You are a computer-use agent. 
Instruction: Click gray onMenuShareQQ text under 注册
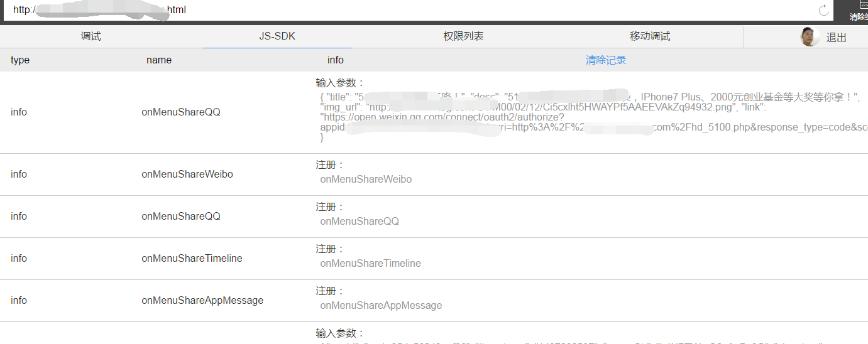[360, 222]
